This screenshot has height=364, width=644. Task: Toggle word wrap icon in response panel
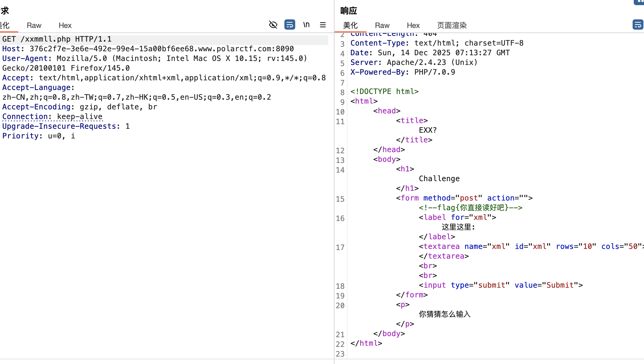(x=637, y=25)
